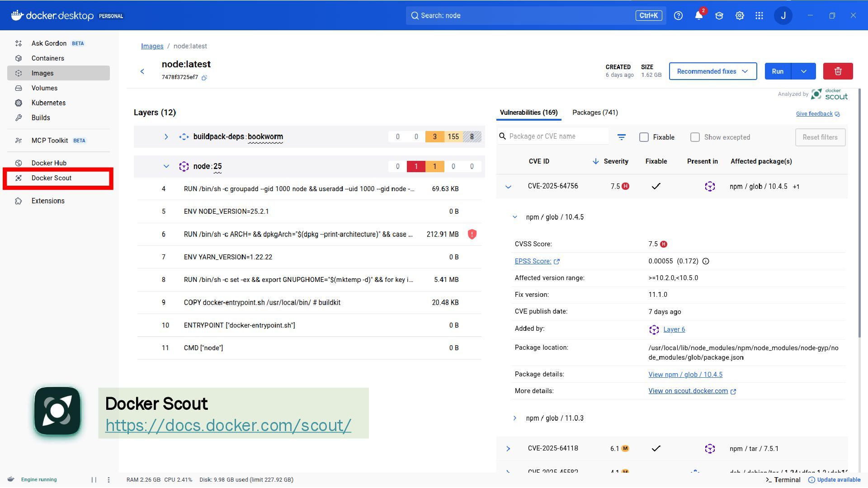
Task: Click the red shield warning on layer 6
Action: pos(472,234)
